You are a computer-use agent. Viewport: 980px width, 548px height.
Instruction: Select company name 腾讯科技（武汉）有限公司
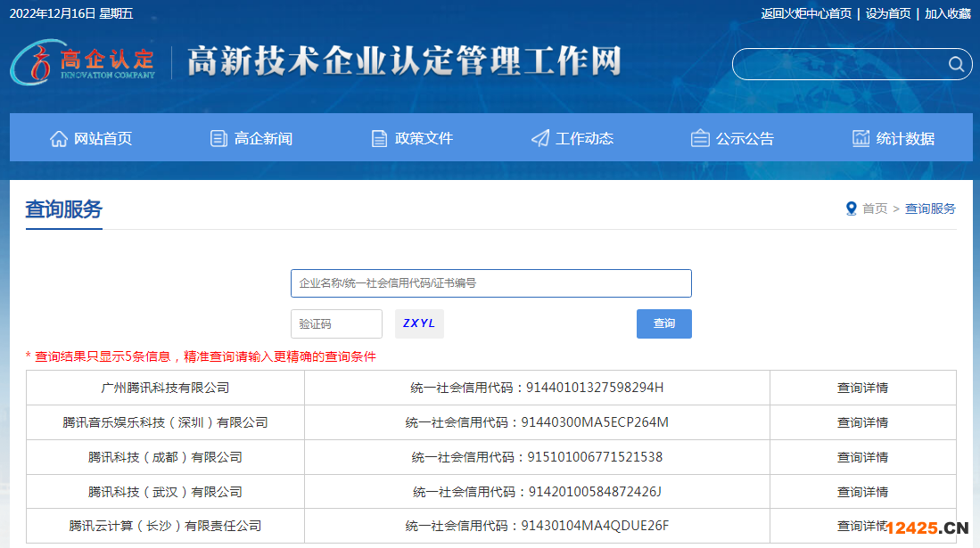[165, 493]
